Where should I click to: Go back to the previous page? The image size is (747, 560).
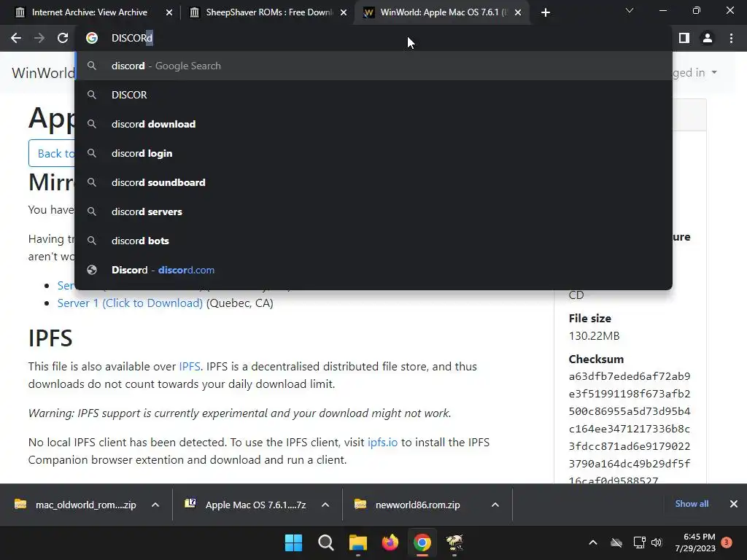[16, 38]
